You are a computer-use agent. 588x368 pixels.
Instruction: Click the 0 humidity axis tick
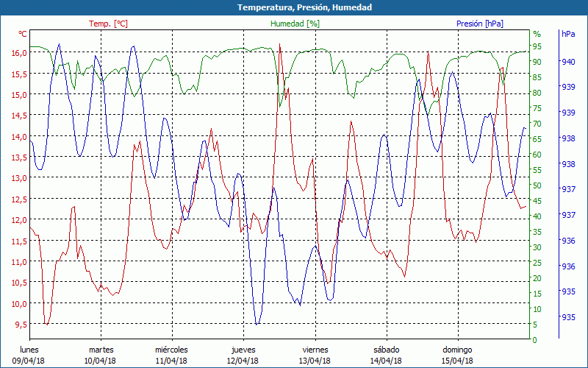point(534,340)
